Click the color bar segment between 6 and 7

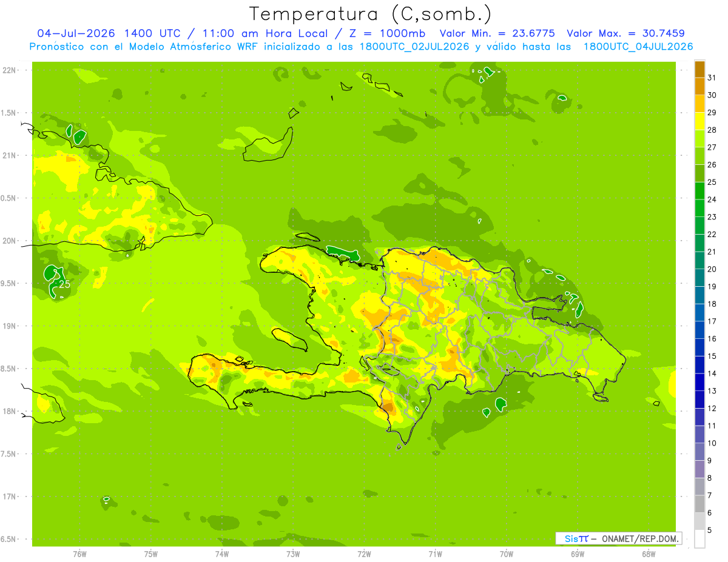pyautogui.click(x=699, y=504)
